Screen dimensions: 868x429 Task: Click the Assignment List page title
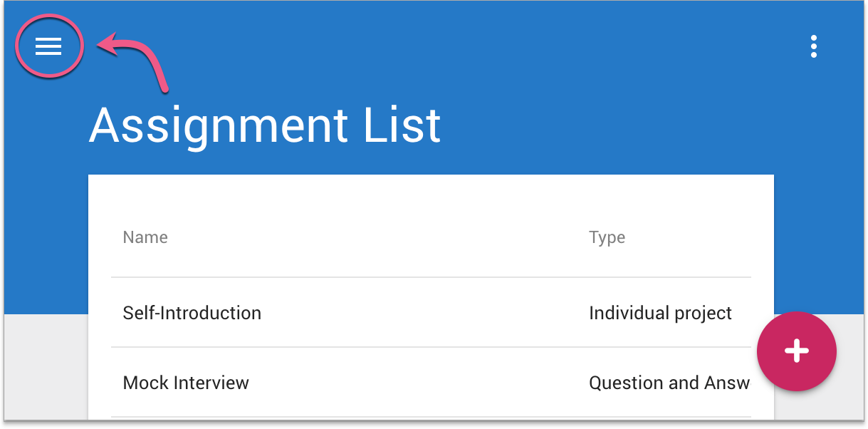tap(265, 126)
